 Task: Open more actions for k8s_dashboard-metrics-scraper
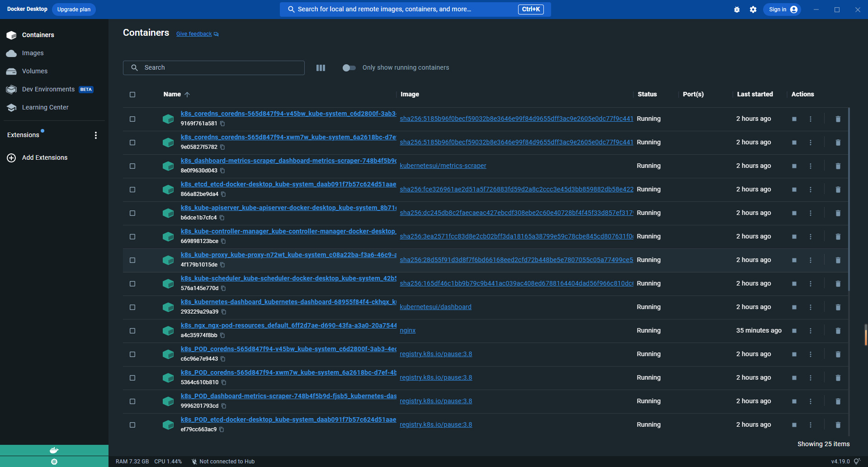click(811, 166)
